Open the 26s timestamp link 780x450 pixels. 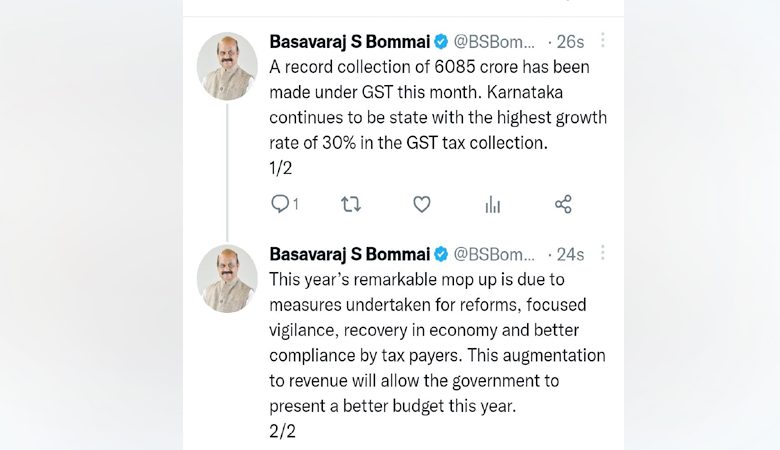click(570, 42)
